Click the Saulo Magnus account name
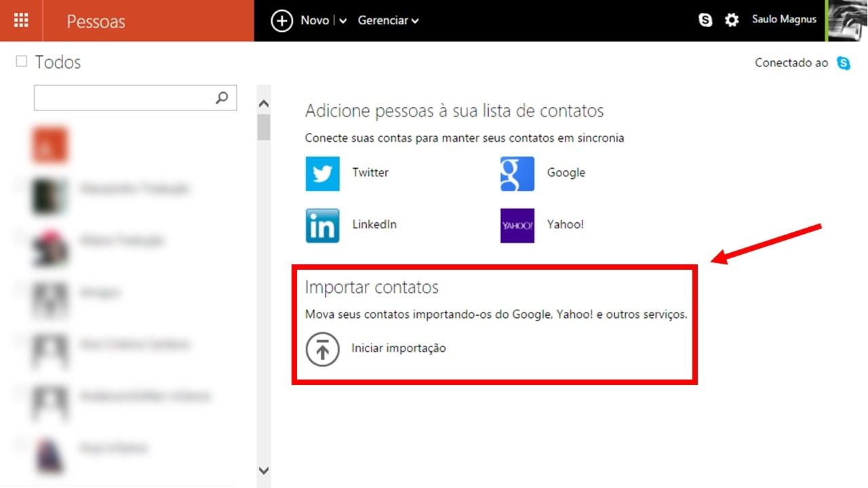This screenshot has width=868, height=488. [x=784, y=20]
